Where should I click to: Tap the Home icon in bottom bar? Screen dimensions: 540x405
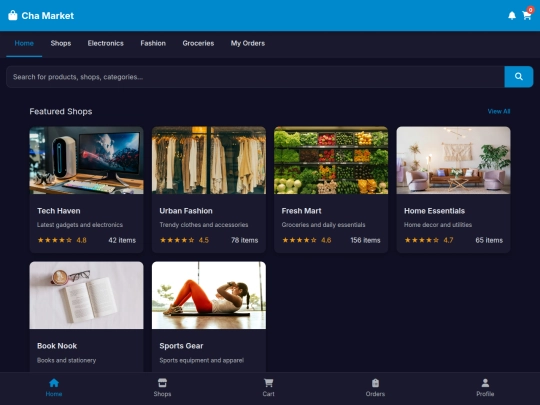(x=54, y=383)
